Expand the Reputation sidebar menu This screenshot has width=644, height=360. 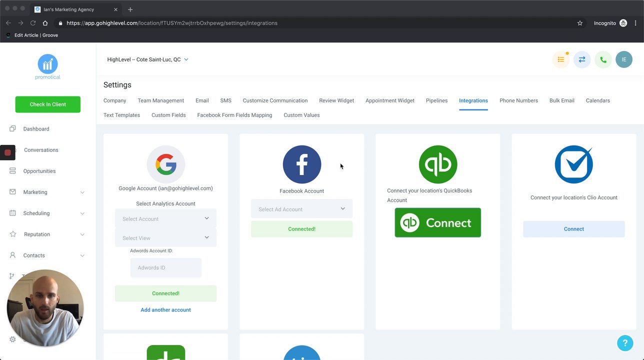[x=82, y=234]
